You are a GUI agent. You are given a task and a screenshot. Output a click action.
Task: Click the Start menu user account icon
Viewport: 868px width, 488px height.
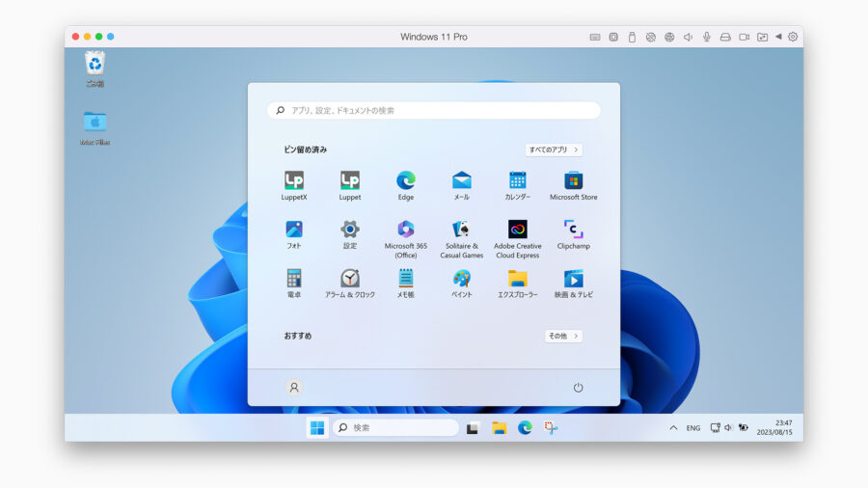coord(294,388)
